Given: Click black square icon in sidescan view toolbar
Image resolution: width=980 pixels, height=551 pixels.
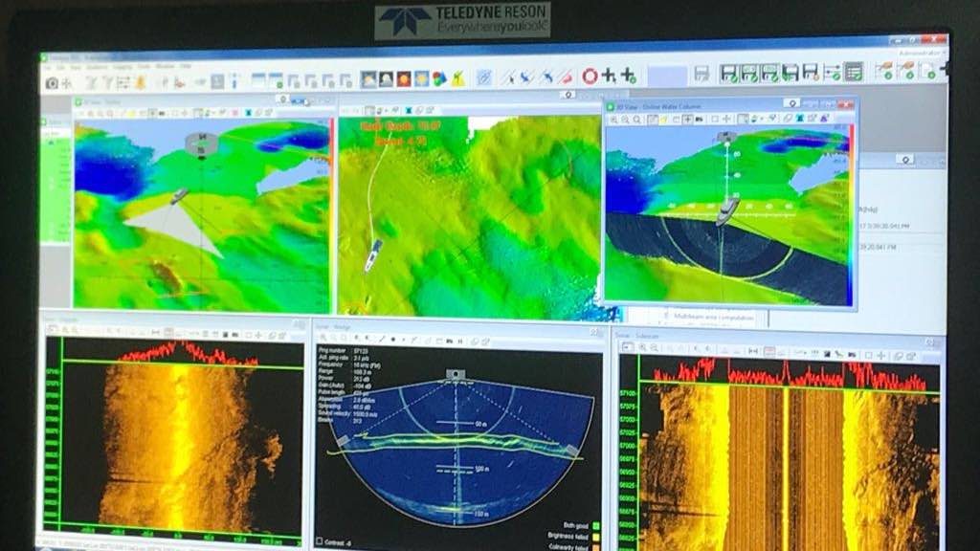Looking at the screenshot, I should tap(828, 354).
